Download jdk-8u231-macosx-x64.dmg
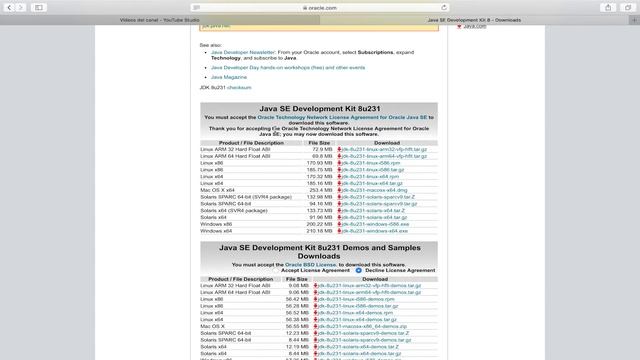640x360 pixels. tap(374, 190)
